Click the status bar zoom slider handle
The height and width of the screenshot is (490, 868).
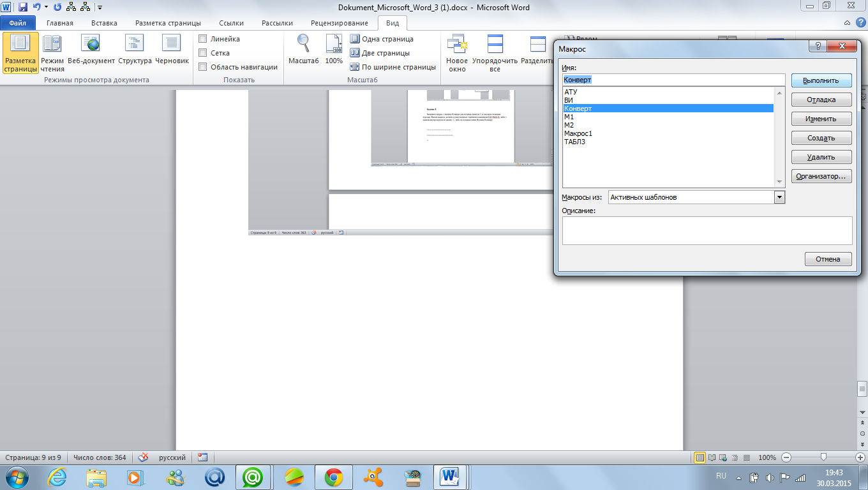824,457
